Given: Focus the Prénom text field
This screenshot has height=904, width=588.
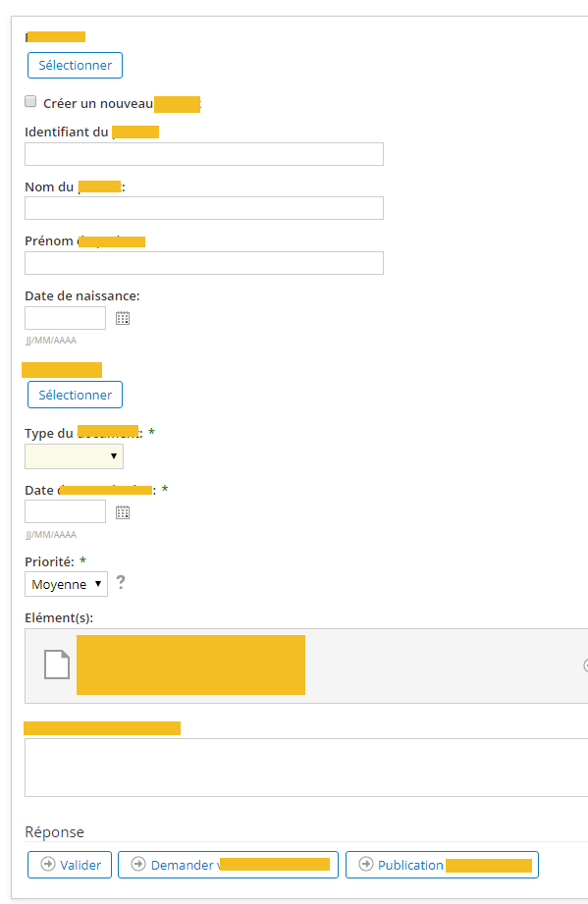Looking at the screenshot, I should pyautogui.click(x=204, y=263).
